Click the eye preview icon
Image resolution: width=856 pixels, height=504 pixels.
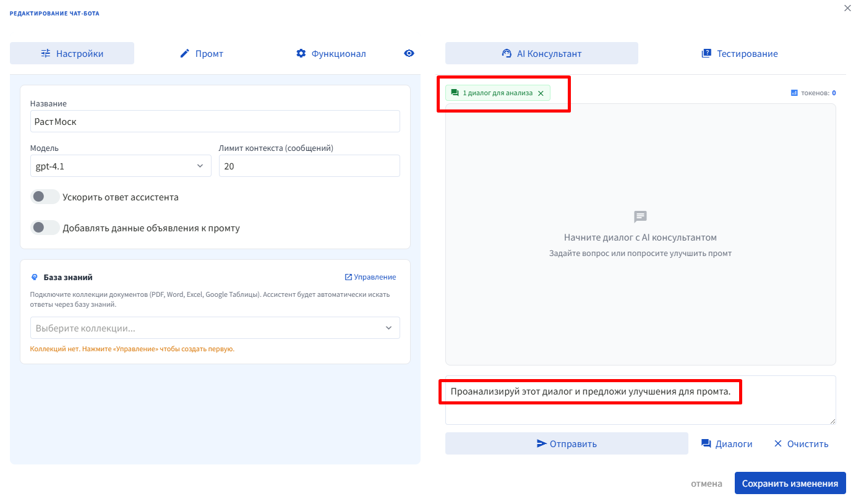click(x=409, y=53)
